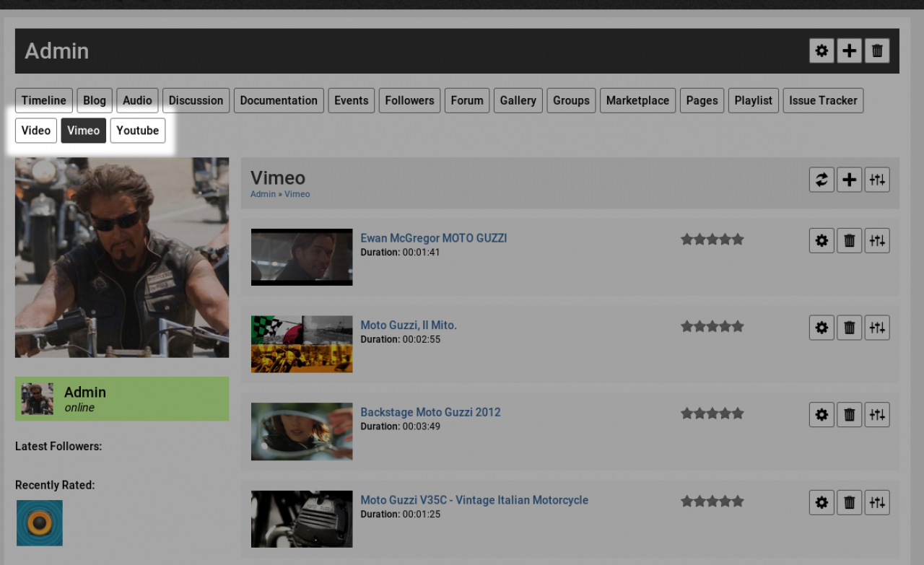Click the Admin breadcrumb link
924x565 pixels.
point(263,194)
